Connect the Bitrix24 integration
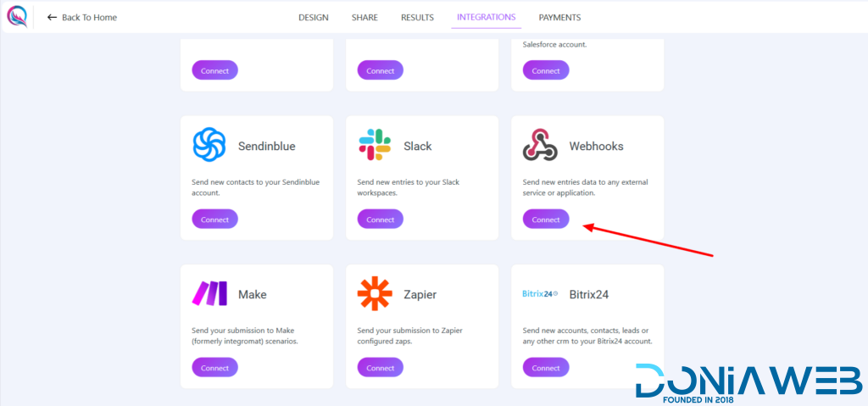Viewport: 868px width, 406px height. click(546, 367)
